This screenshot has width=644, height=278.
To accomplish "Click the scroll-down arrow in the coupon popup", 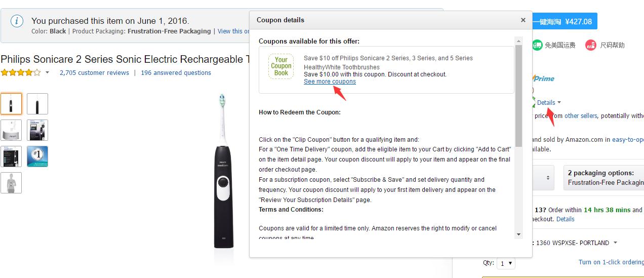I will 518,234.
